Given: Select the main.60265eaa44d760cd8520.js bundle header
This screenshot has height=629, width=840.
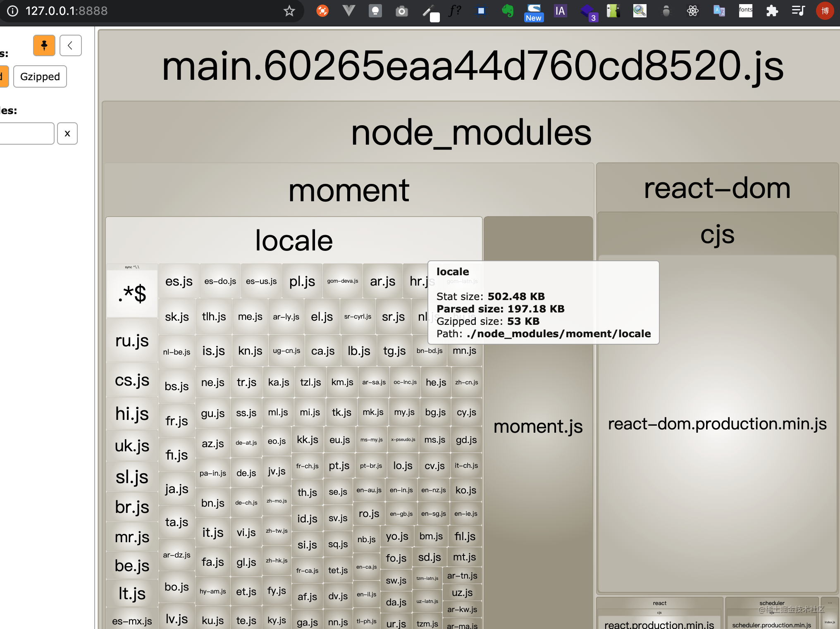Looking at the screenshot, I should pyautogui.click(x=472, y=66).
